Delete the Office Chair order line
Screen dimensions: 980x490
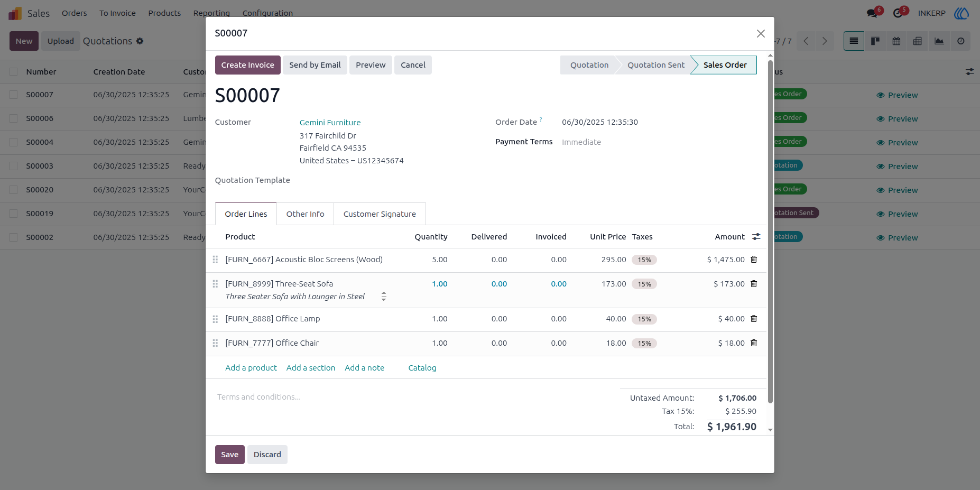tap(754, 343)
